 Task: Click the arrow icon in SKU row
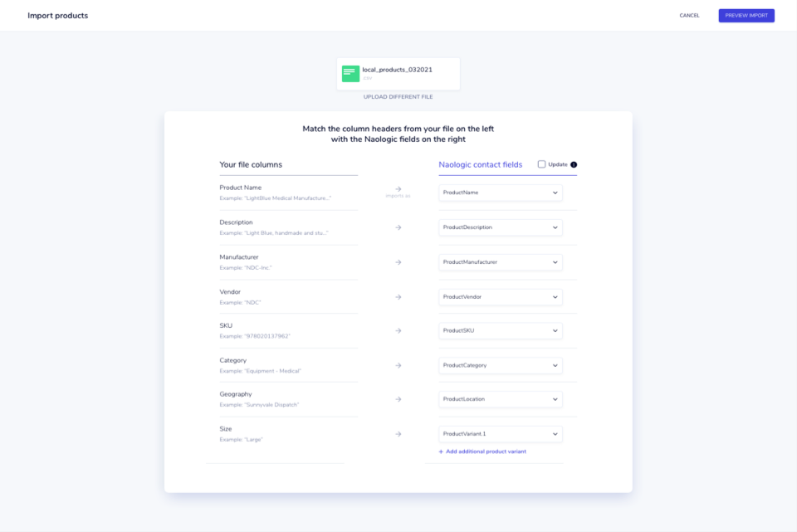[x=398, y=330]
